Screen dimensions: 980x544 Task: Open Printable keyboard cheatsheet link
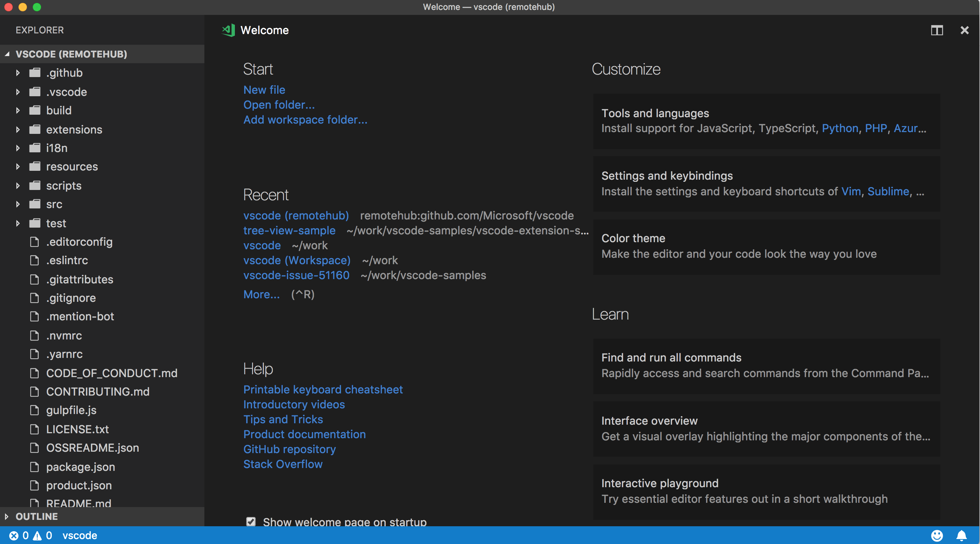[x=323, y=389]
